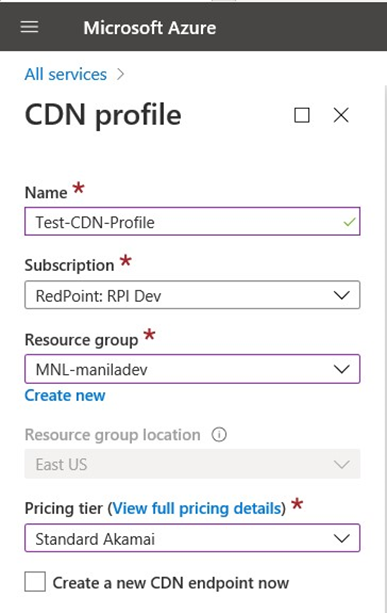Click the disabled East US location dropdown
Image resolution: width=387 pixels, height=613 pixels.
(192, 464)
